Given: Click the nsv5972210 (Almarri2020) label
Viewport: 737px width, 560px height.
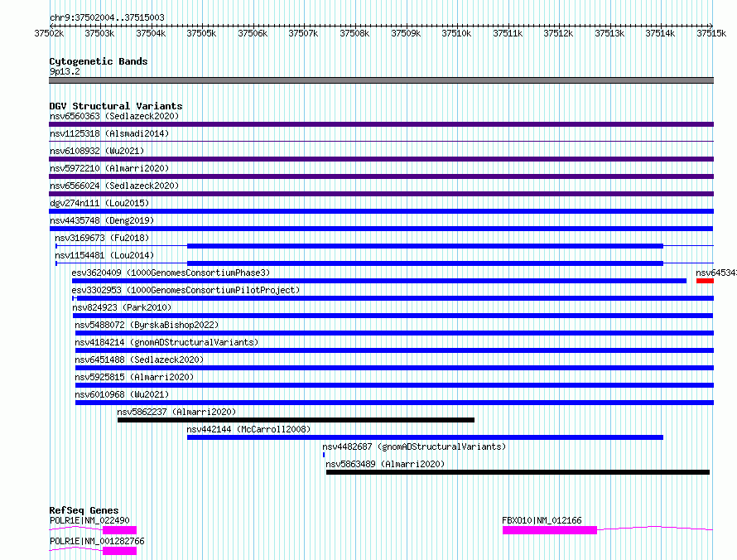Looking at the screenshot, I should coord(109,168).
